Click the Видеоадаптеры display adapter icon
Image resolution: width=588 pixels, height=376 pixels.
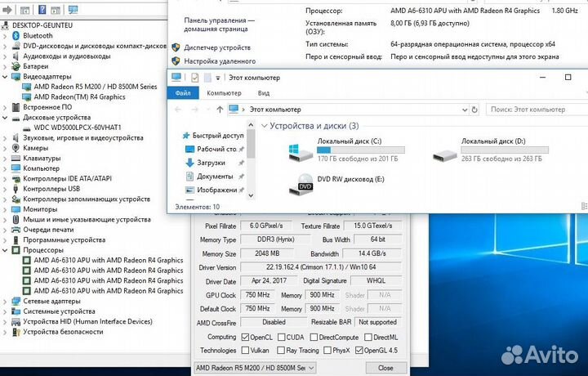pos(16,77)
